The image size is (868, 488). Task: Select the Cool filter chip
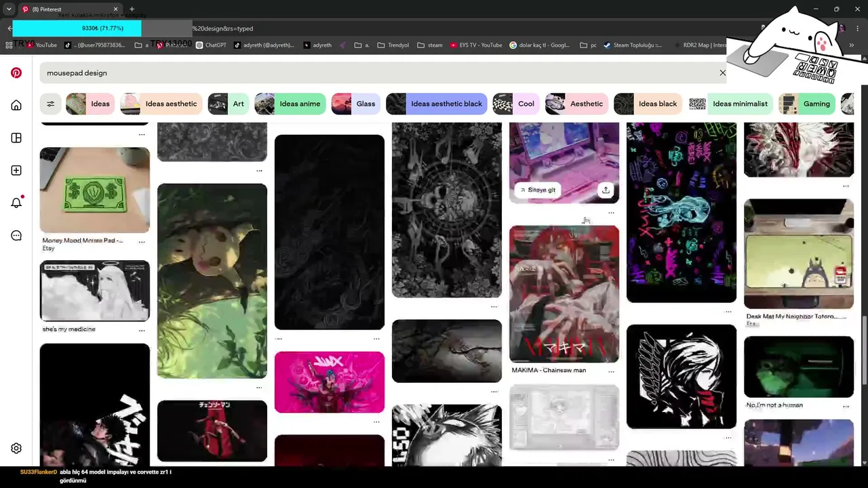pyautogui.click(x=515, y=104)
